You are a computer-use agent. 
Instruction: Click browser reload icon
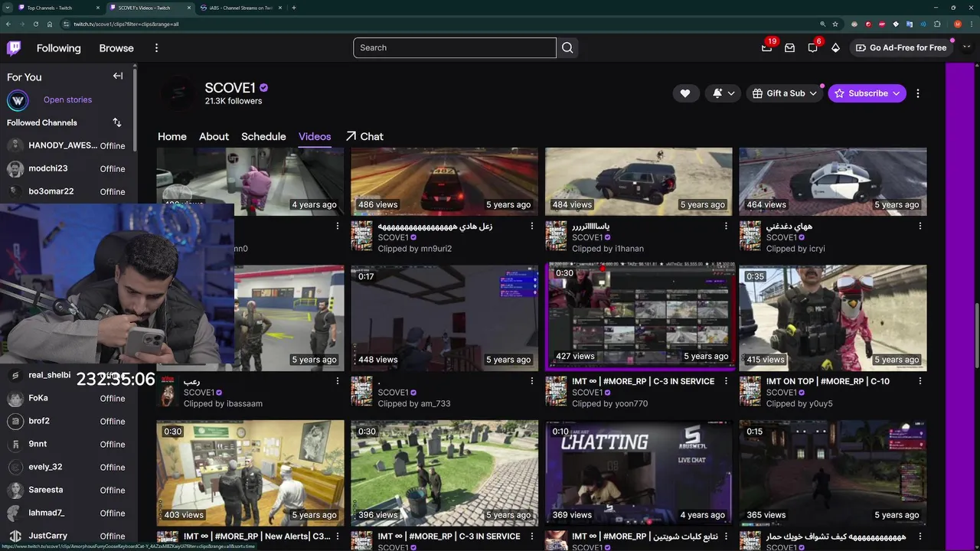tap(35, 24)
